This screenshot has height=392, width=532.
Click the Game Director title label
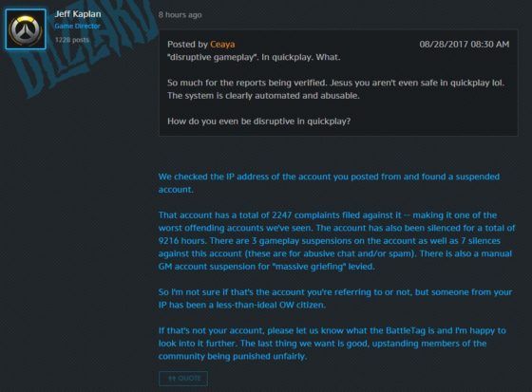pos(77,27)
